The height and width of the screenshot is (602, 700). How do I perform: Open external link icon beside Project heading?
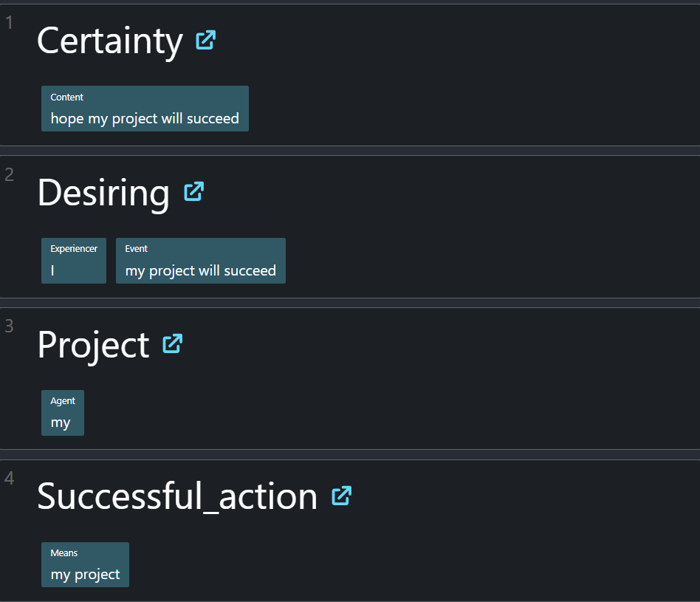[172, 344]
